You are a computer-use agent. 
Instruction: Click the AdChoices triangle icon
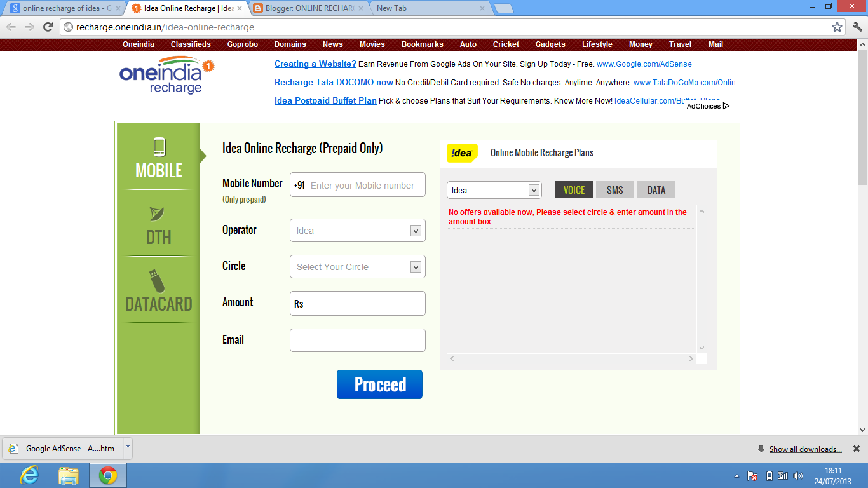tap(726, 106)
